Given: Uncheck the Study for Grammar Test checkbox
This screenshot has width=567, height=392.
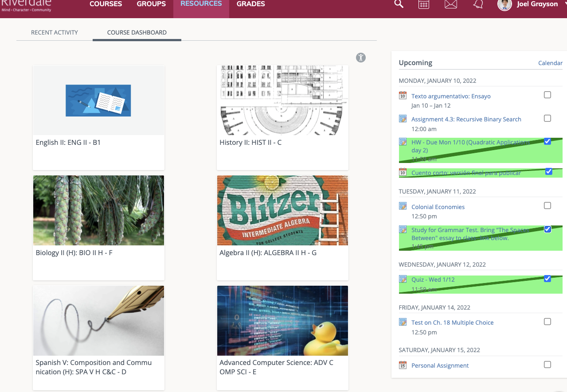Looking at the screenshot, I should tap(547, 229).
